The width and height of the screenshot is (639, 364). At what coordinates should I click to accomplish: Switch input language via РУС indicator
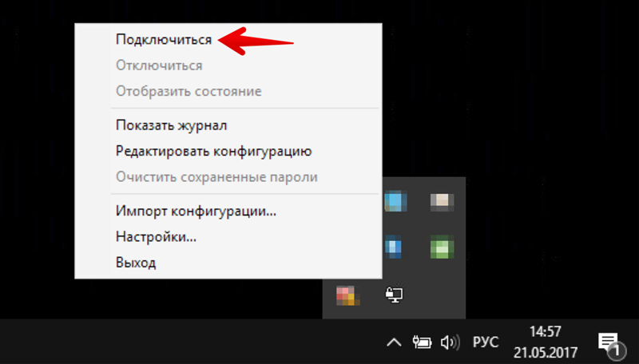click(486, 342)
